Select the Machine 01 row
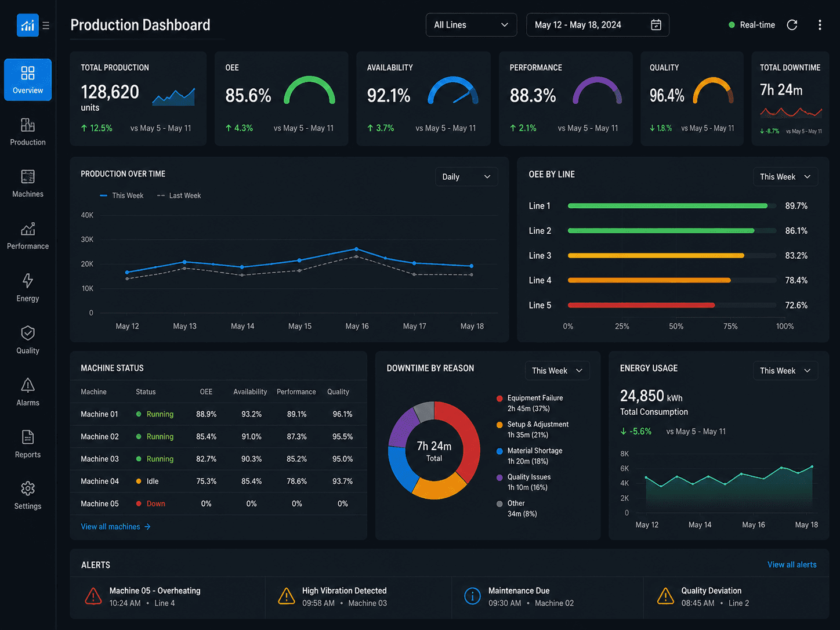 [219, 414]
